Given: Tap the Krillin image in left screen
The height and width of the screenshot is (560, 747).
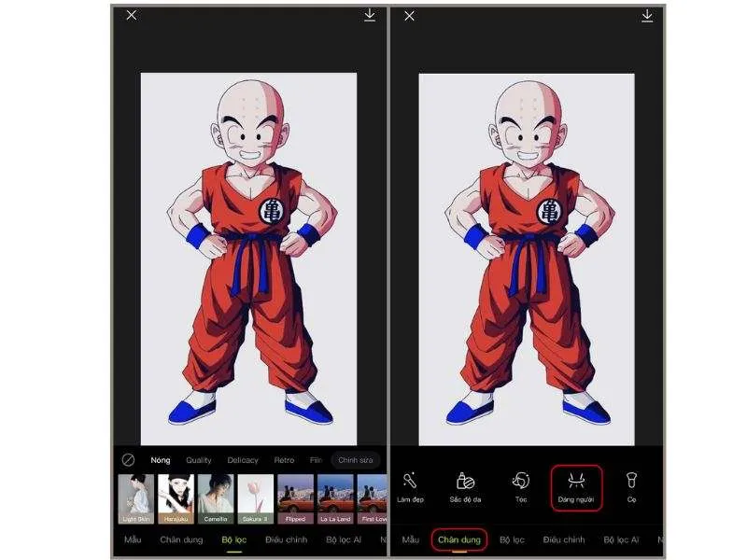Looking at the screenshot, I should point(248,259).
